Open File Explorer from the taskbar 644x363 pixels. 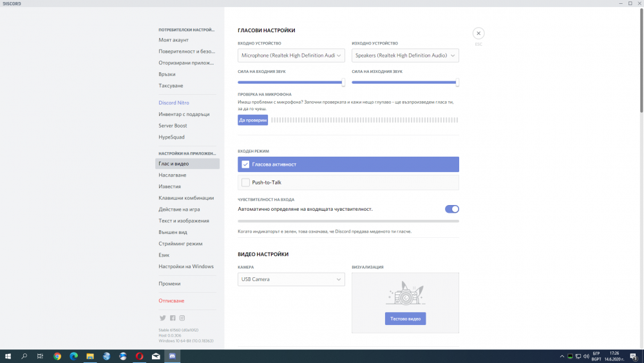pyautogui.click(x=90, y=357)
